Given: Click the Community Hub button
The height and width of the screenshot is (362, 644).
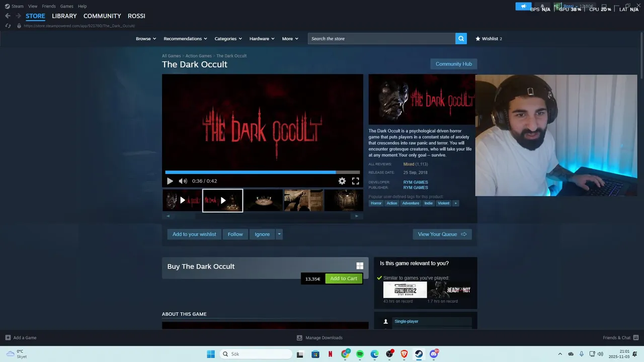Looking at the screenshot, I should tap(454, 64).
